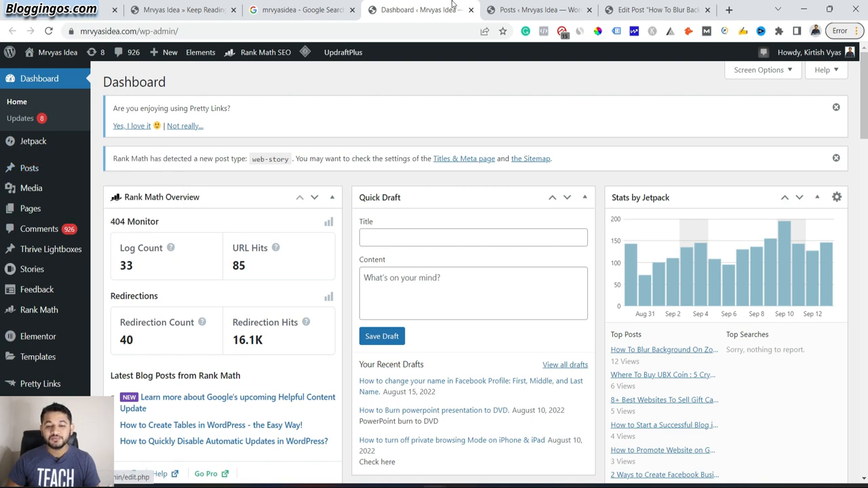Click the Redirections chart icon
Screen dimensions: 868x488
(x=329, y=296)
